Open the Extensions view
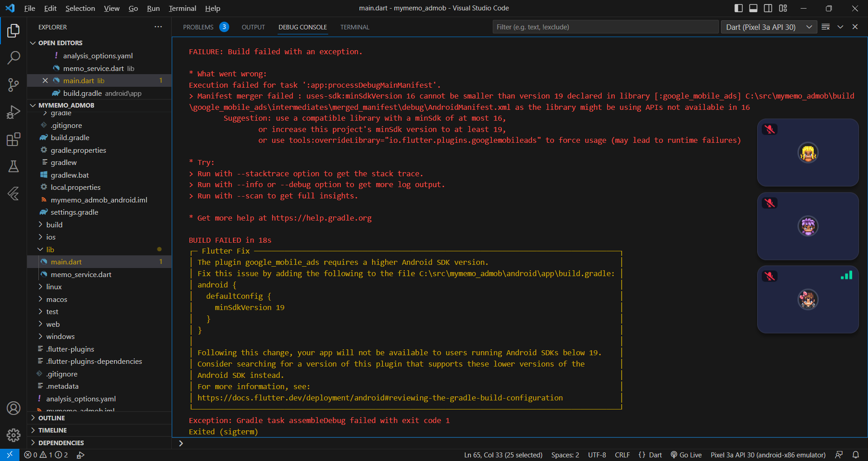The width and height of the screenshot is (868, 461). pyautogui.click(x=14, y=139)
